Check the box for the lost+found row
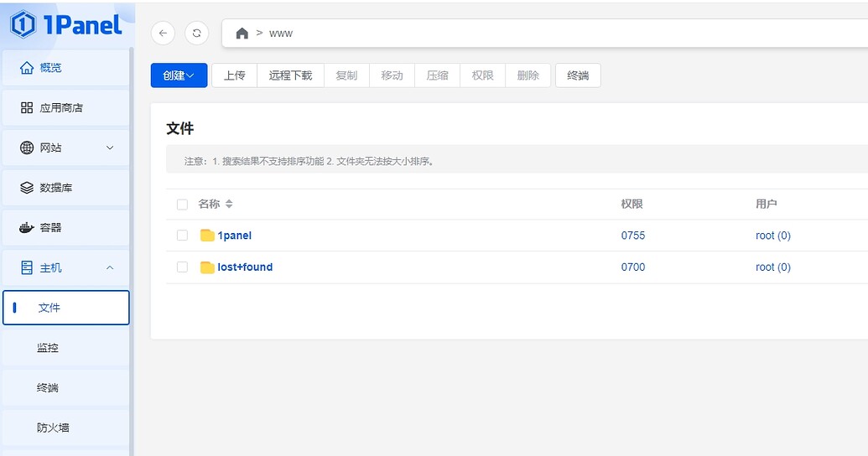The image size is (868, 456). click(x=182, y=267)
